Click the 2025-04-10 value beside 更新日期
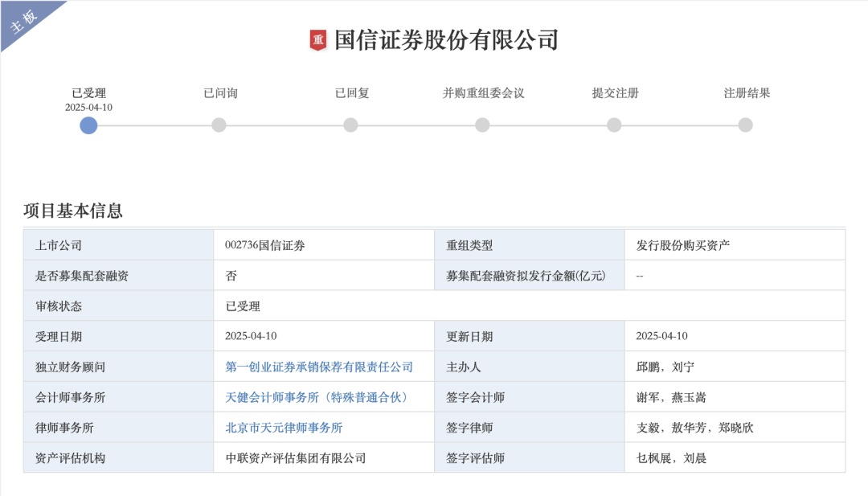This screenshot has height=496, width=868. click(x=735, y=337)
